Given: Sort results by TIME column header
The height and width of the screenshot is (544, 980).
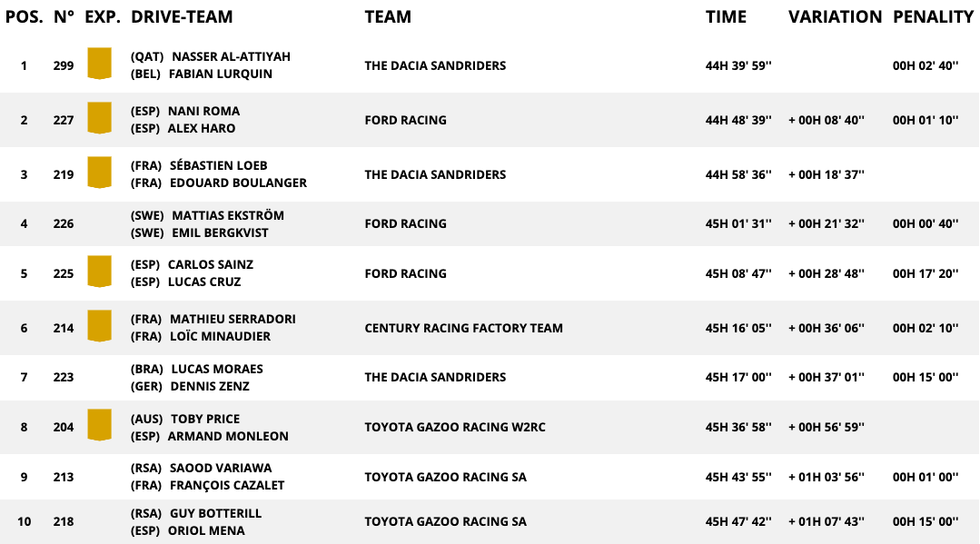Looking at the screenshot, I should [726, 16].
